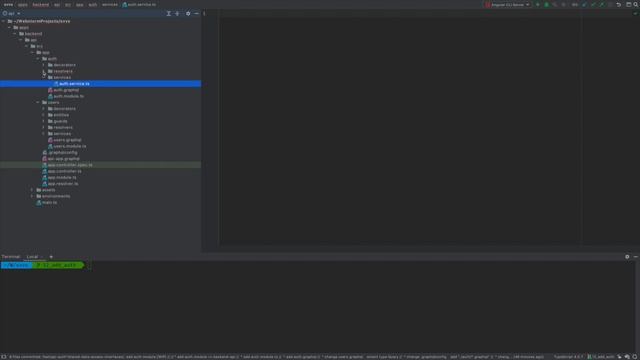Select auth.service.ts in project tree

coord(100,84)
